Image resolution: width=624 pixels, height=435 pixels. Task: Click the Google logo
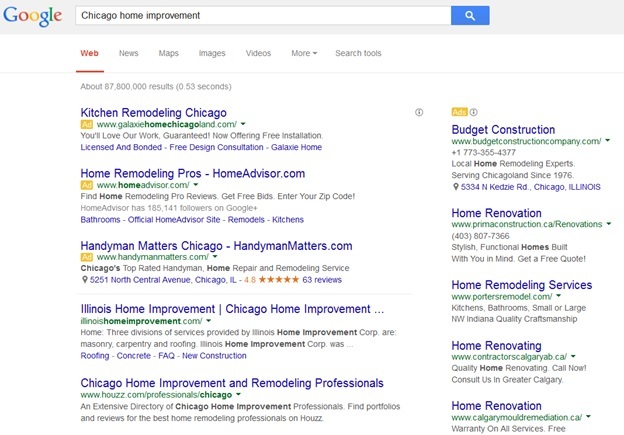point(32,16)
